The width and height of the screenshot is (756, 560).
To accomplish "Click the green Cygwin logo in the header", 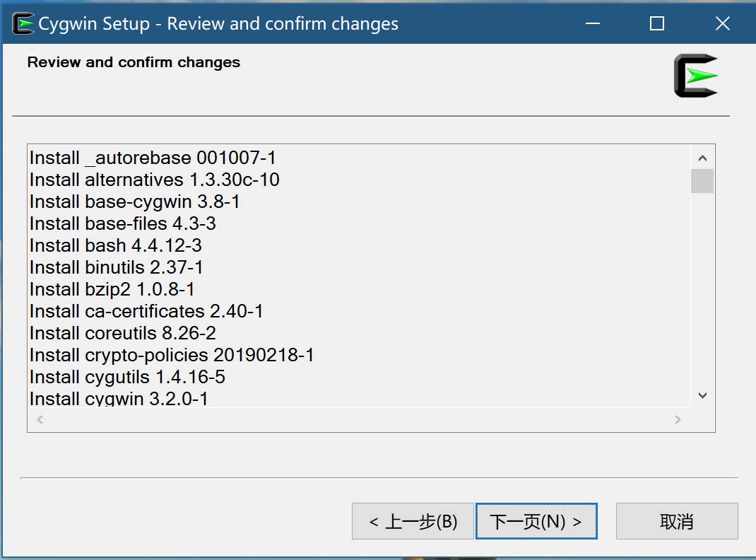I will point(696,76).
